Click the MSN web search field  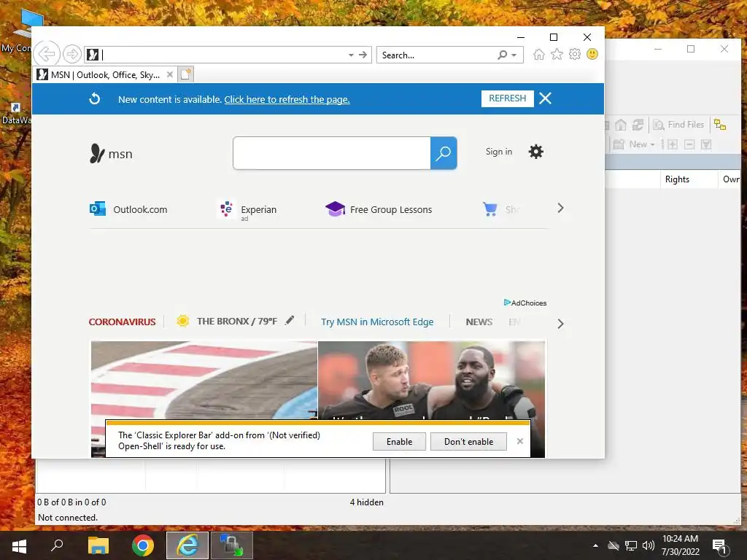point(332,153)
